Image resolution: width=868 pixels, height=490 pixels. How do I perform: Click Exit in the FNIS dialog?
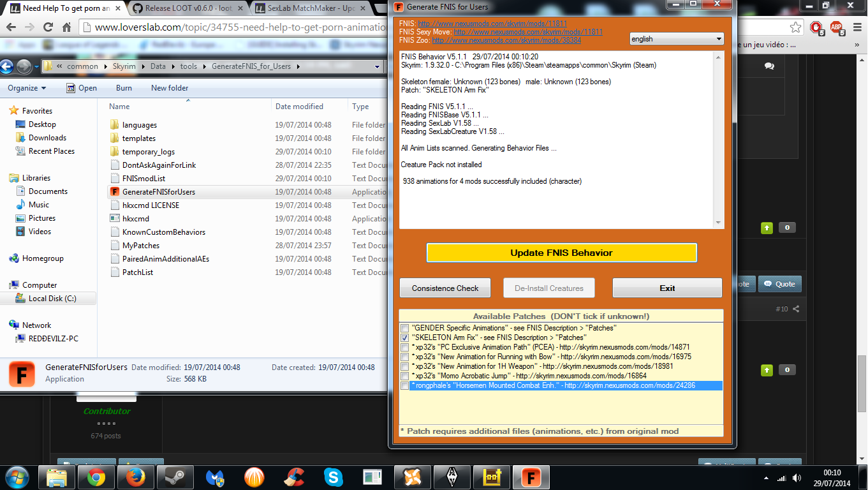click(667, 288)
